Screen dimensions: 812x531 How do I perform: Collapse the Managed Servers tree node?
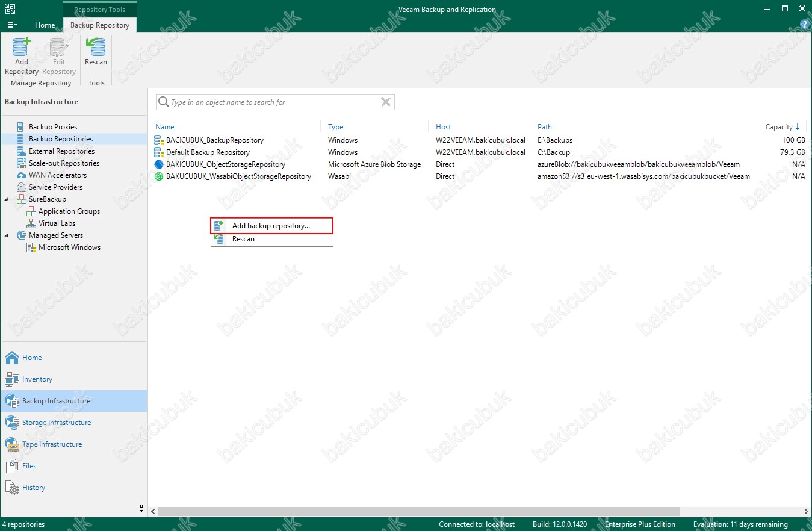tap(7, 235)
